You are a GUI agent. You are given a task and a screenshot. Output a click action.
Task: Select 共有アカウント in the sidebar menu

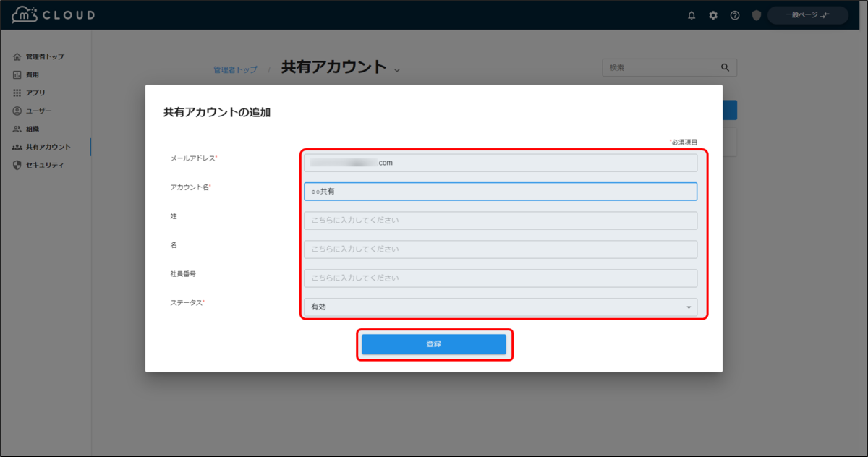(x=46, y=146)
